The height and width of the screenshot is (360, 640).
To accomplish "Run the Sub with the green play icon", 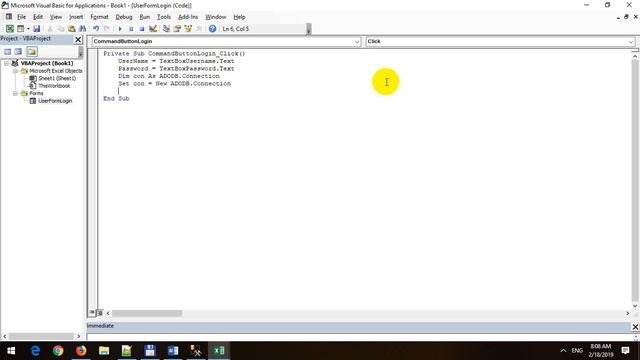I will [x=120, y=29].
